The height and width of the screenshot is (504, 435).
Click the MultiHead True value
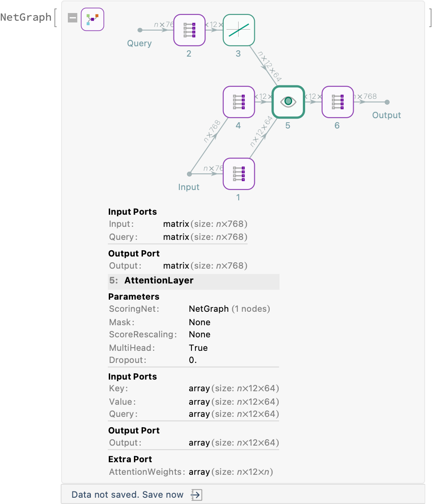198,348
